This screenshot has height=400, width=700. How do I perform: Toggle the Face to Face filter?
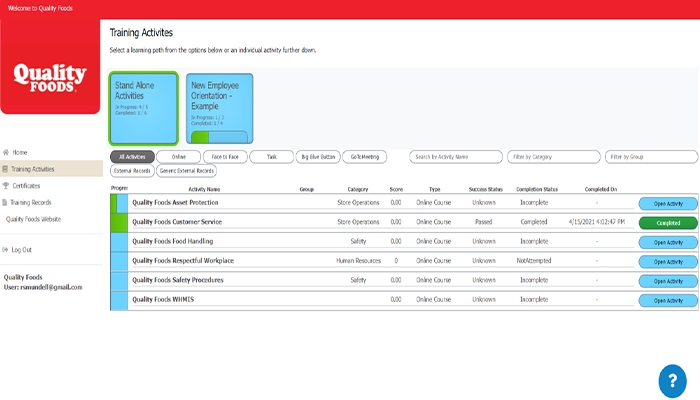tap(224, 157)
